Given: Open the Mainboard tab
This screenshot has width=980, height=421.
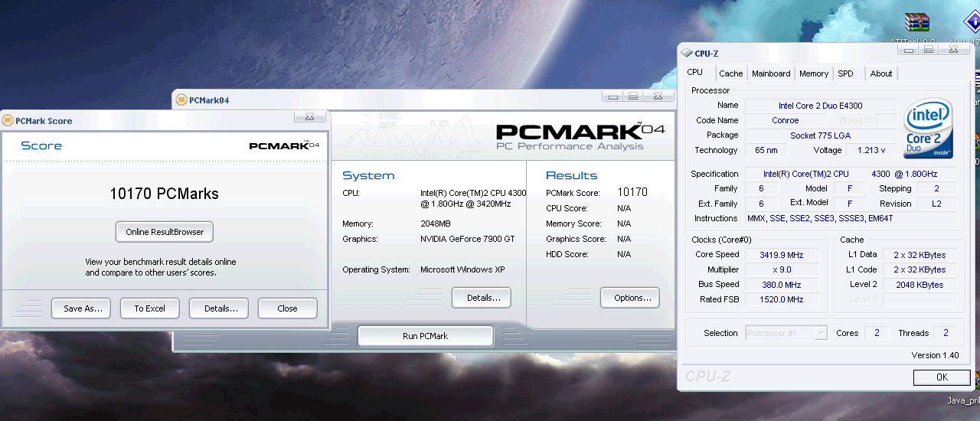Looking at the screenshot, I should 771,73.
